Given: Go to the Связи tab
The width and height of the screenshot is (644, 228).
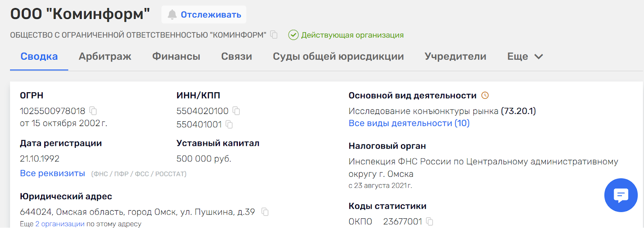Looking at the screenshot, I should 237,56.
